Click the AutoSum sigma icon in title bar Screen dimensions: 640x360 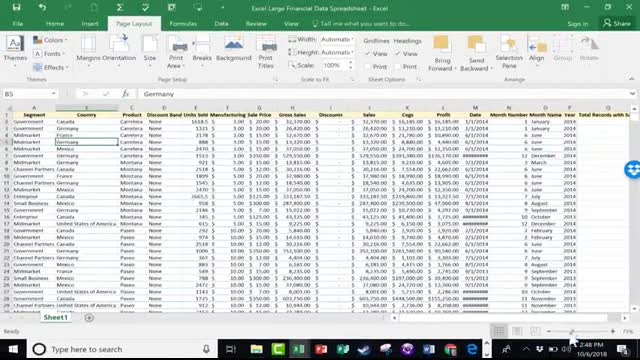120,7
